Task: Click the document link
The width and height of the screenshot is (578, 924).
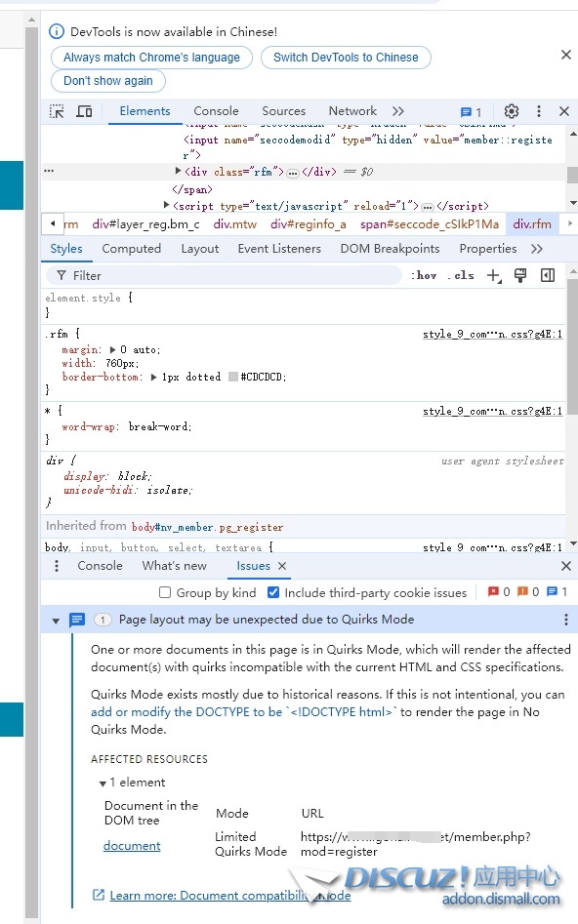Action: (132, 846)
